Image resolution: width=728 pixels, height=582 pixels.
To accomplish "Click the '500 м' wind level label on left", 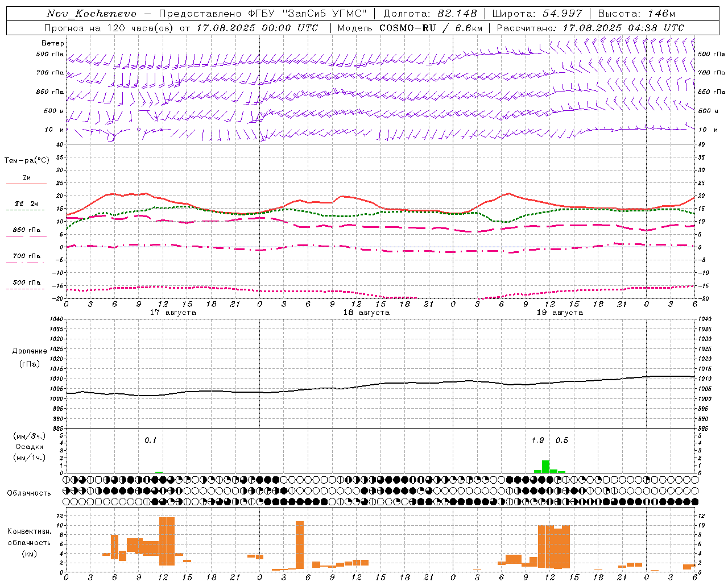I will click(x=54, y=111).
